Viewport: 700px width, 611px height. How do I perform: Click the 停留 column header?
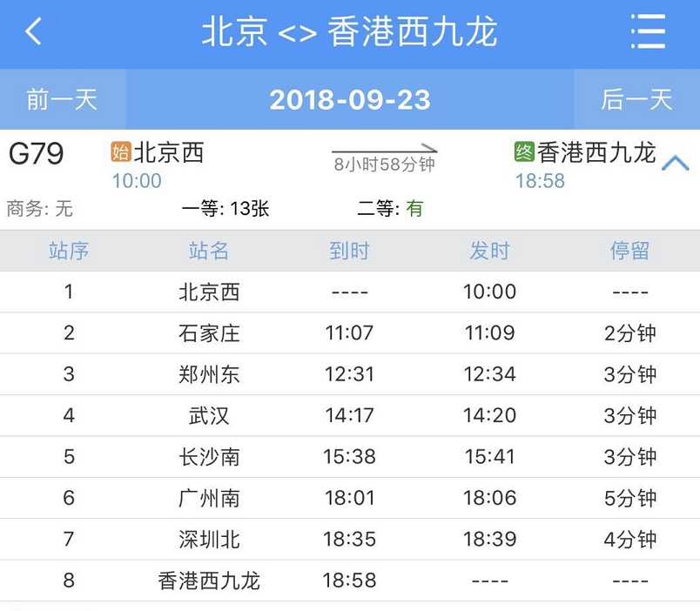629,252
